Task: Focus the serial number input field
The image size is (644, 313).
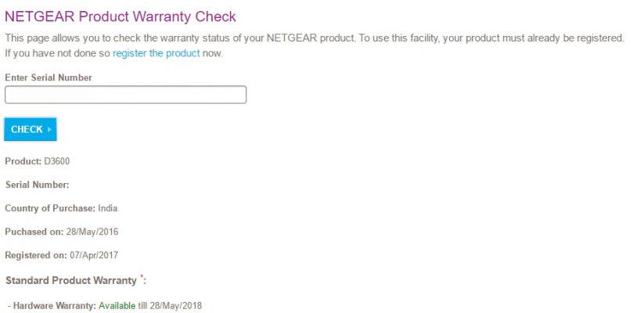Action: point(126,95)
